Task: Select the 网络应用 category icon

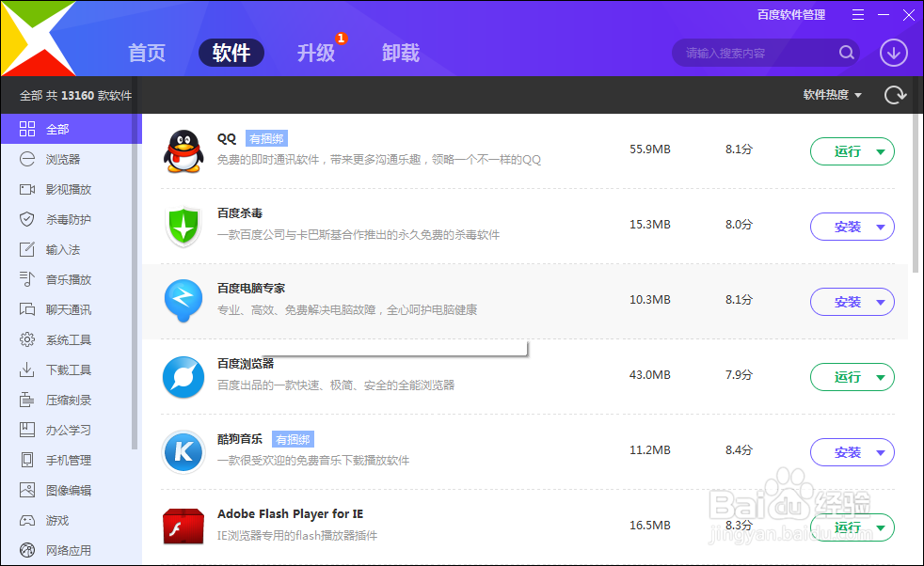Action: 27,550
